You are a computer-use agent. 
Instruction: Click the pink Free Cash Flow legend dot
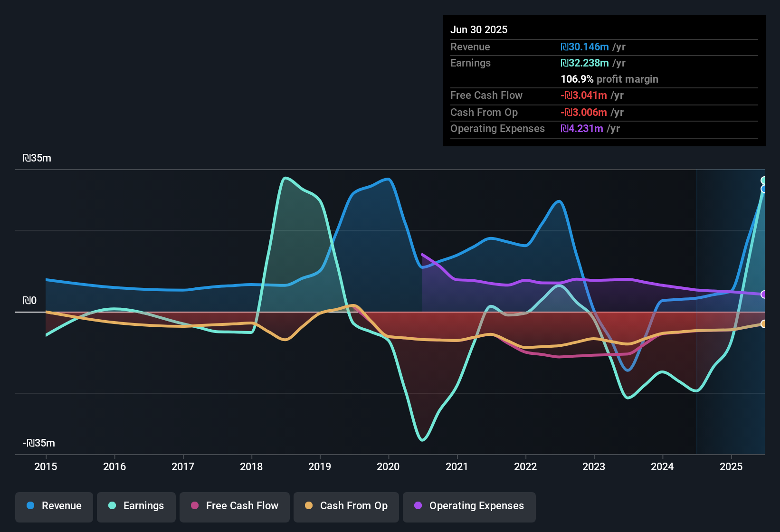(x=194, y=506)
